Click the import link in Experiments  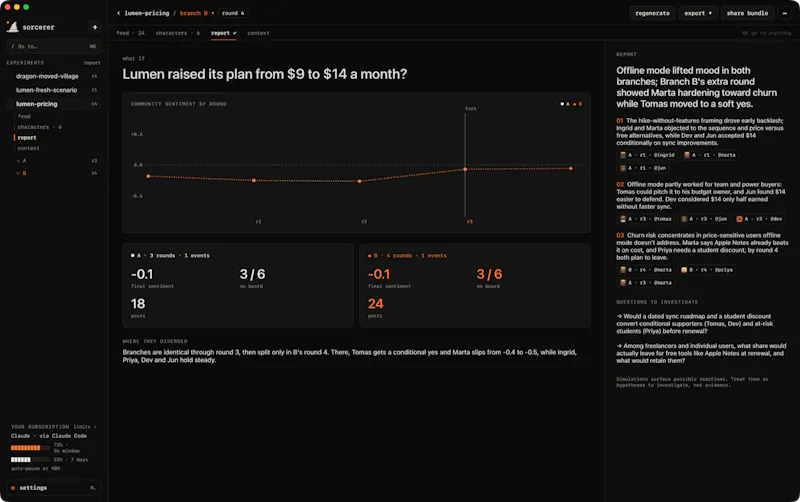coord(92,63)
